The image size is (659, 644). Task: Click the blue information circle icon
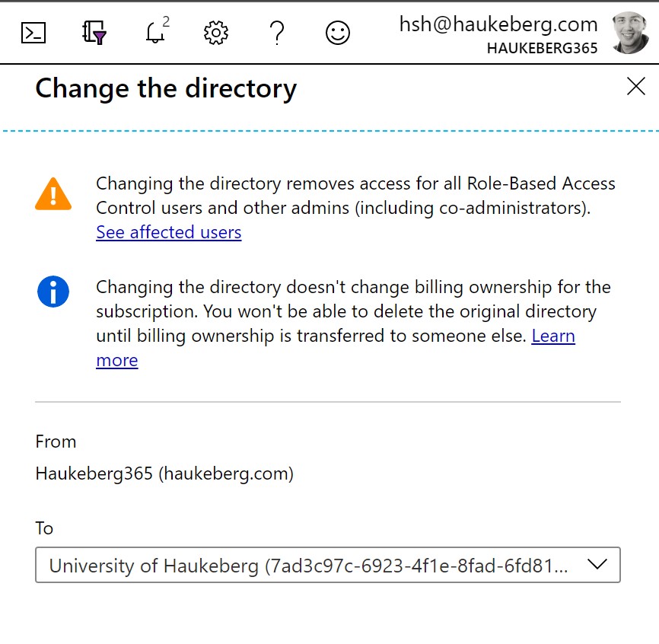pyautogui.click(x=53, y=292)
